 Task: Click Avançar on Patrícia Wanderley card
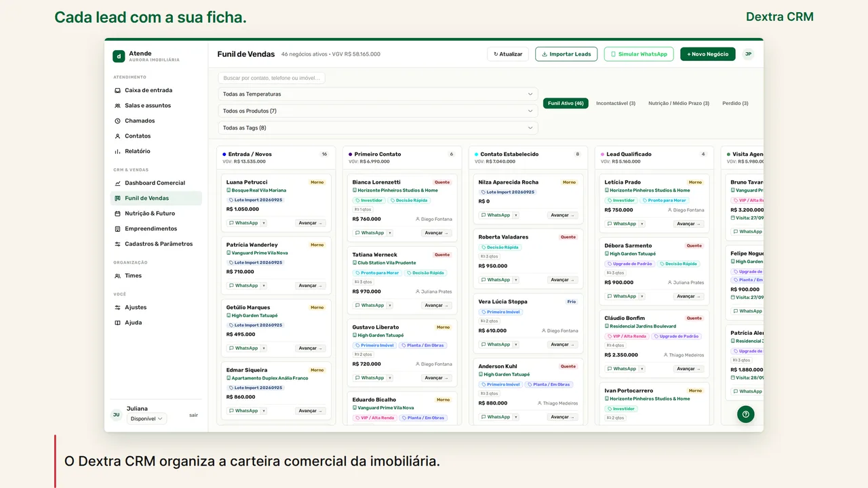(311, 286)
